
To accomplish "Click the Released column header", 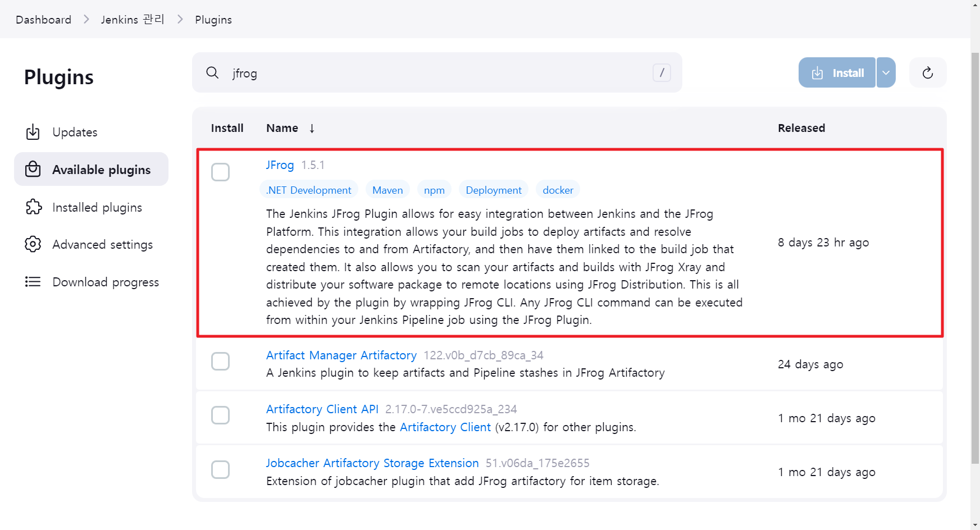I will click(801, 128).
